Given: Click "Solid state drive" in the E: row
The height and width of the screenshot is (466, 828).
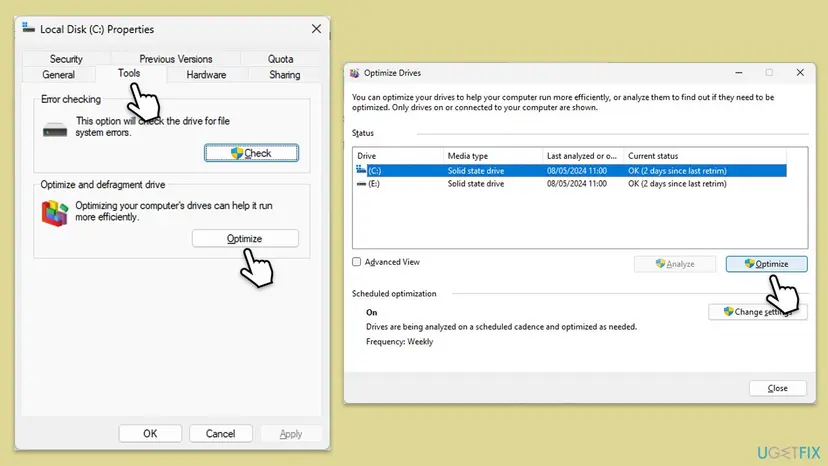Looking at the screenshot, I should click(x=476, y=184).
